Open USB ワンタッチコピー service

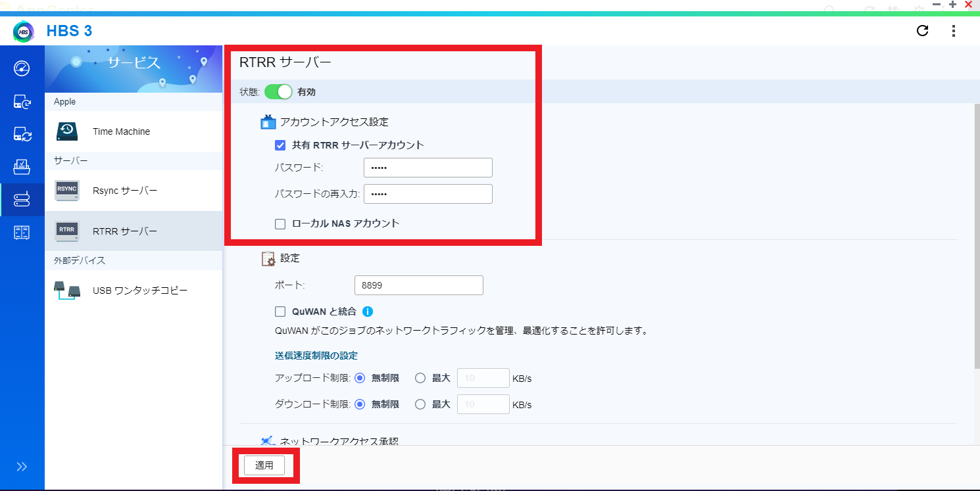134,290
